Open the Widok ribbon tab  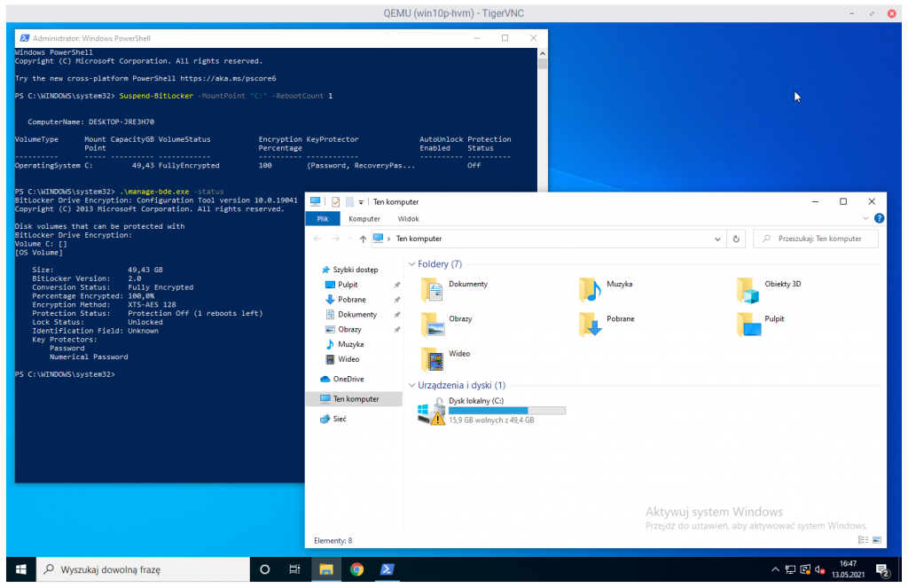pos(408,218)
